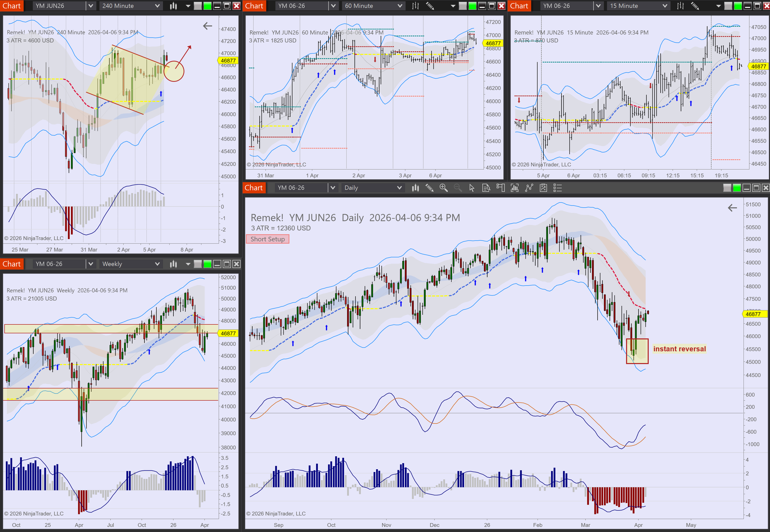The image size is (770, 532).
Task: Toggle the green link button on the Weekly chart
Action: pyautogui.click(x=208, y=264)
